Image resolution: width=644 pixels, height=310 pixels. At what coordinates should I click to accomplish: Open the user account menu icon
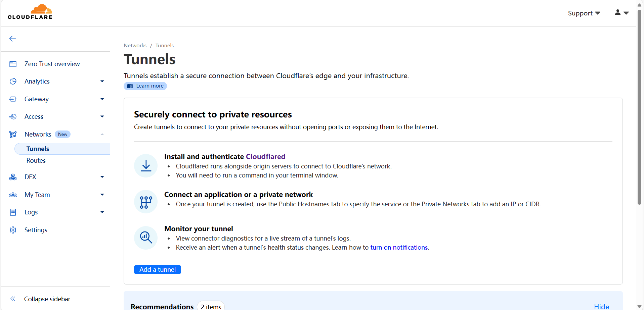[x=621, y=13]
